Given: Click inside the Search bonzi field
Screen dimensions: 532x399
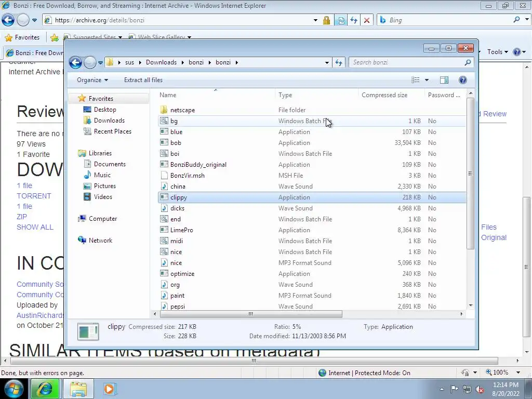Looking at the screenshot, I should [x=407, y=62].
